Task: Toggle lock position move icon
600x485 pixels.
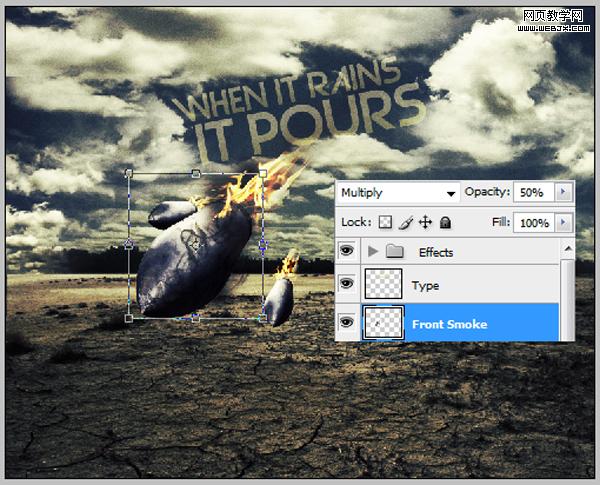Action: click(x=426, y=222)
